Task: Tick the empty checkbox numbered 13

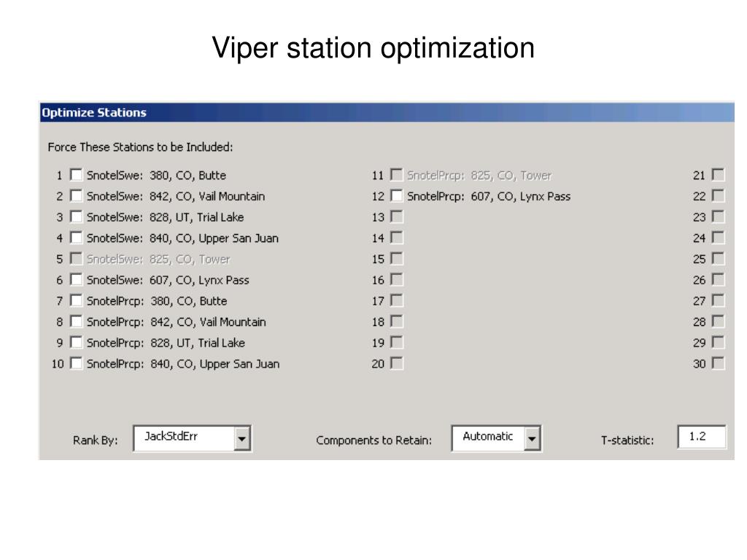Action: (396, 217)
